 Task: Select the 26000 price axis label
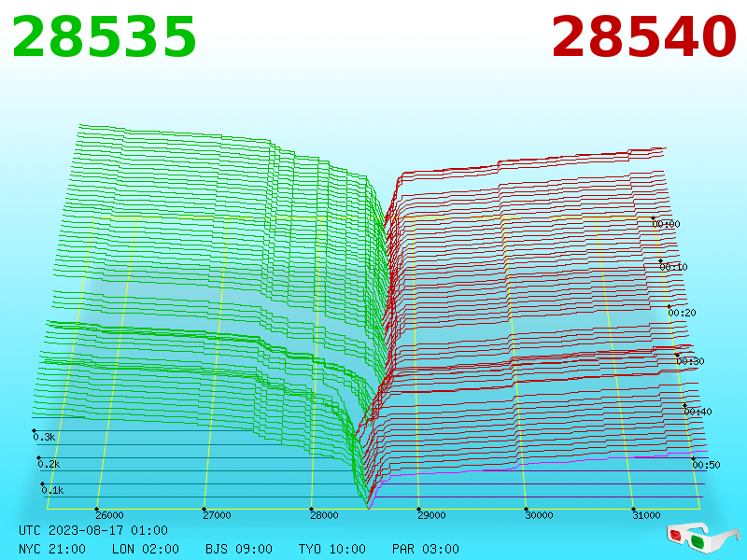(x=109, y=515)
